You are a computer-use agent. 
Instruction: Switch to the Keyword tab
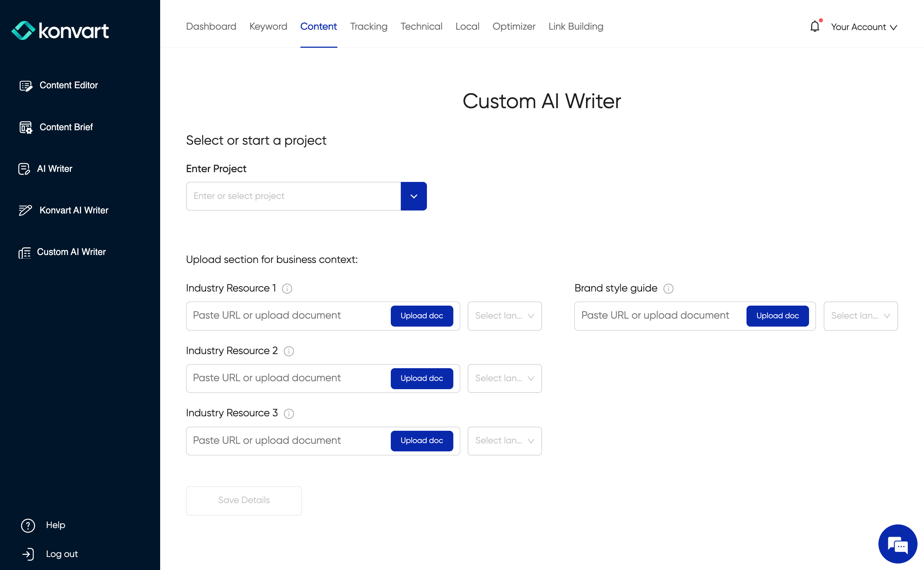[x=268, y=26]
